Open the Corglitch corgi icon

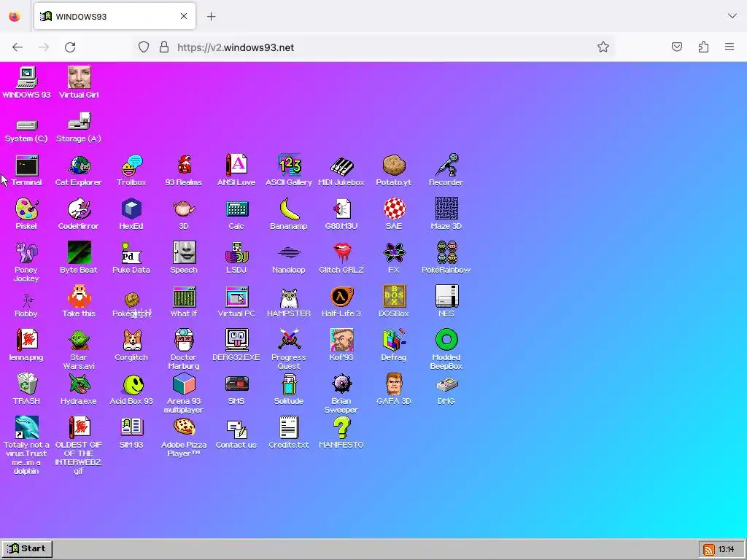(132, 341)
